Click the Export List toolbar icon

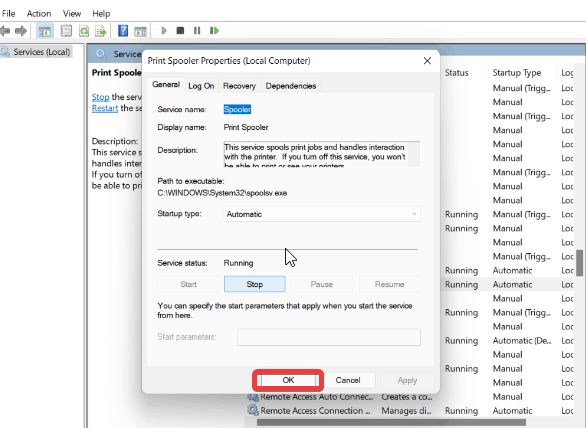coord(101,31)
